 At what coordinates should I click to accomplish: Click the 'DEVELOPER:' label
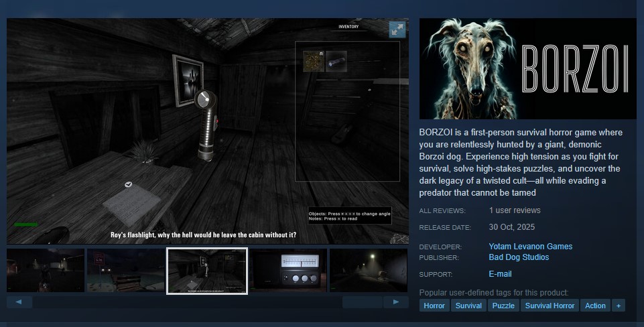441,247
